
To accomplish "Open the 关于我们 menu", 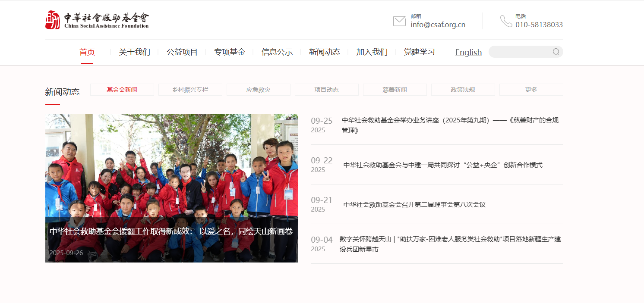I will coord(135,52).
